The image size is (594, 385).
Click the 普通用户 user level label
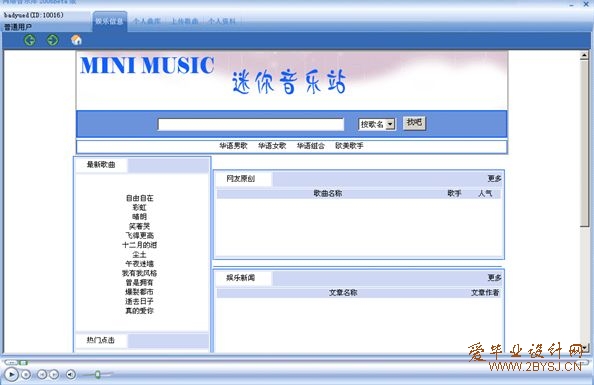click(18, 27)
